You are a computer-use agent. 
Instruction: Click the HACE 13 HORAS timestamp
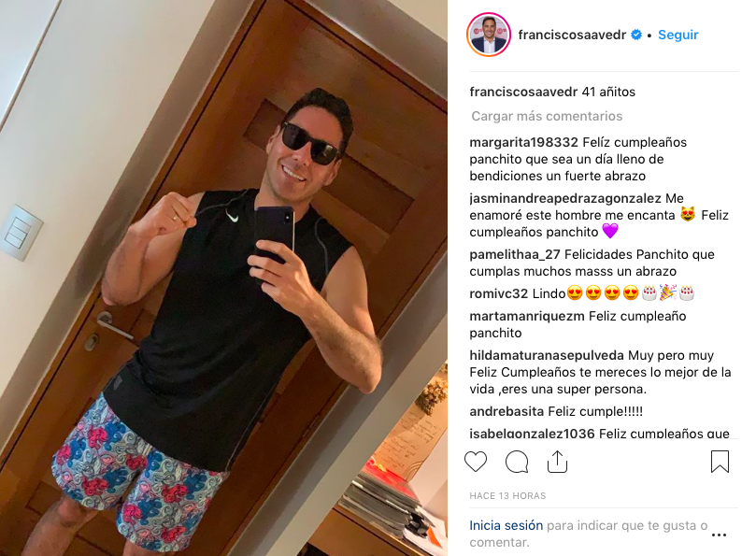point(507,495)
